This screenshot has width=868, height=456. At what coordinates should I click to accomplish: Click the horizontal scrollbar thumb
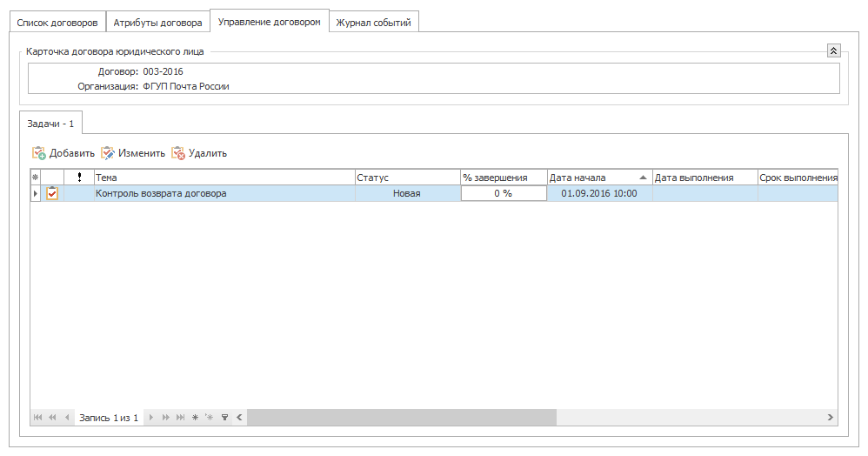pos(402,417)
